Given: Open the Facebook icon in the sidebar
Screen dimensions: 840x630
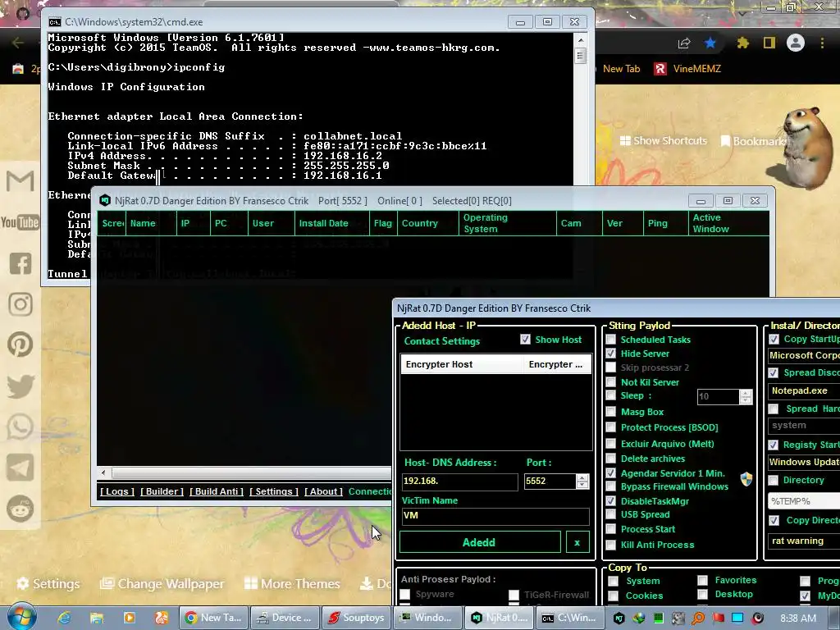Looking at the screenshot, I should (21, 263).
